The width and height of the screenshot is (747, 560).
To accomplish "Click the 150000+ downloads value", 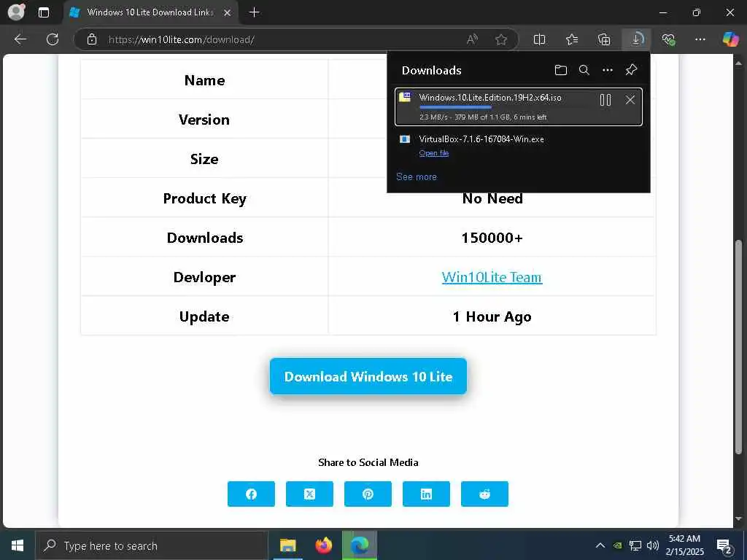I will click(492, 238).
